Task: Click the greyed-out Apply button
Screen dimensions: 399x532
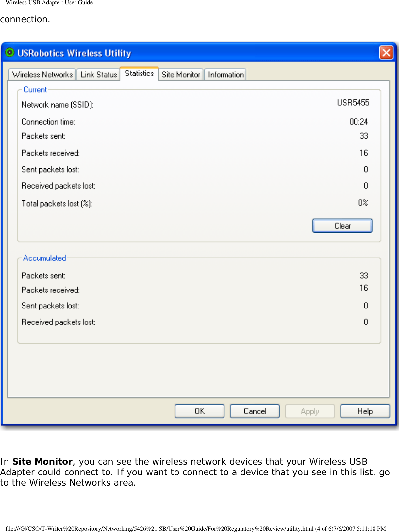Action: 310,411
